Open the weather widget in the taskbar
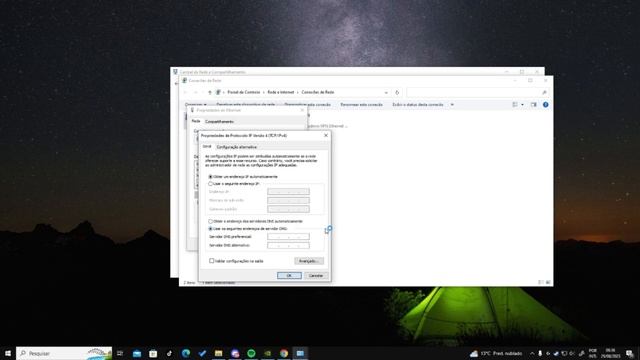The image size is (640, 360). coord(496,353)
